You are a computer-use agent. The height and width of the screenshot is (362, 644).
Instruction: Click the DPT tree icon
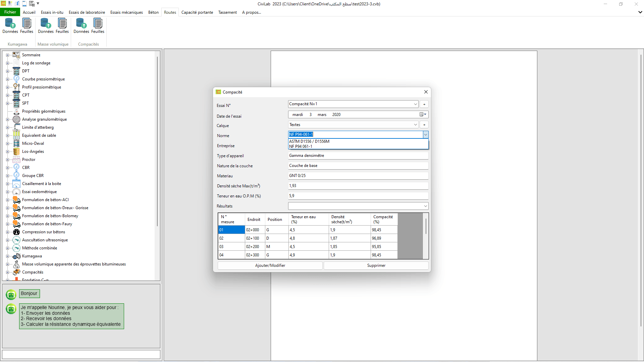[x=16, y=71]
